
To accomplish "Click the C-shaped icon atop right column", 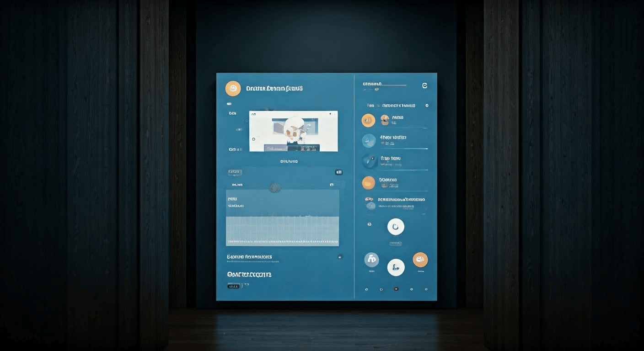I will tap(424, 85).
